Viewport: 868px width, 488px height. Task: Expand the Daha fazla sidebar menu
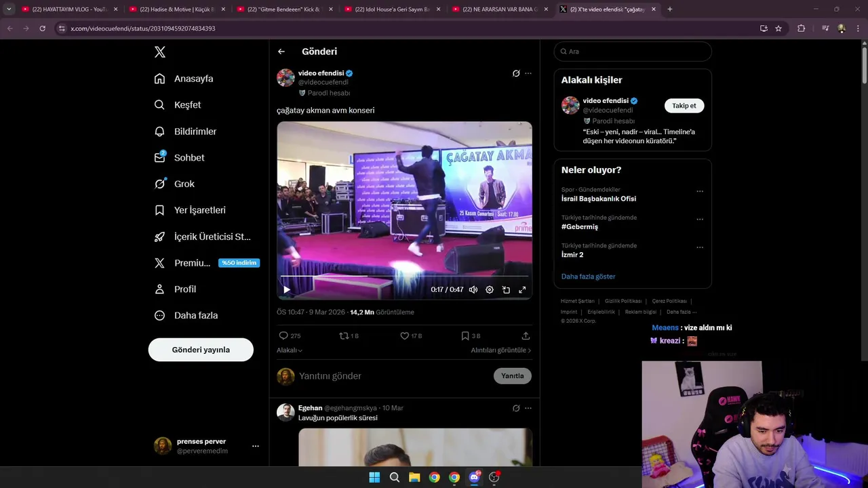(x=185, y=315)
